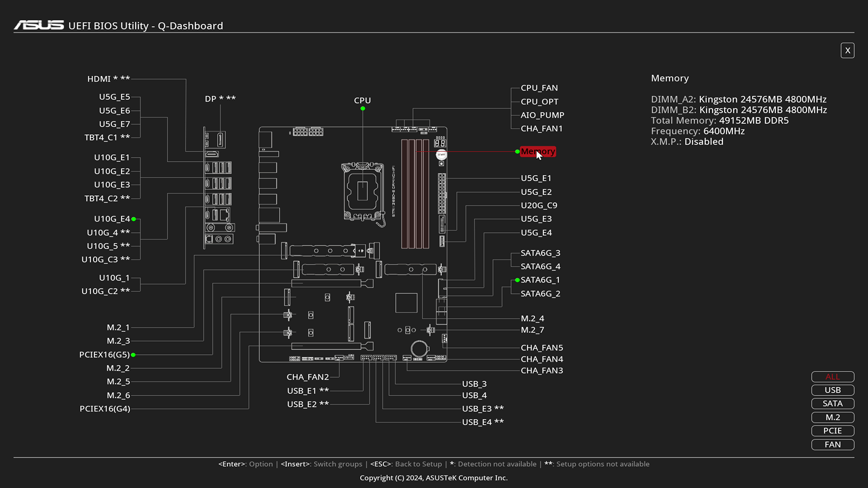
Task: Open SATA6G_1 connector details
Action: pyautogui.click(x=540, y=280)
